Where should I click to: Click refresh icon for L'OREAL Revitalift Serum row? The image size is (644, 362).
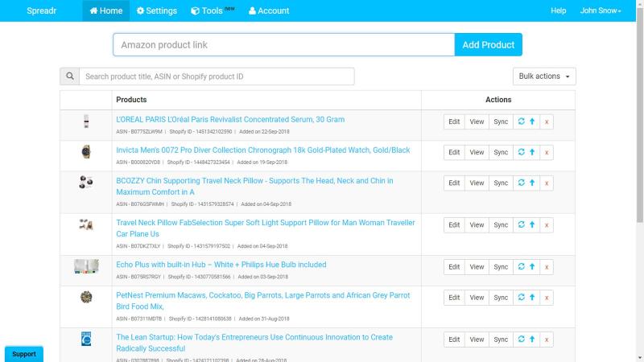tap(521, 121)
